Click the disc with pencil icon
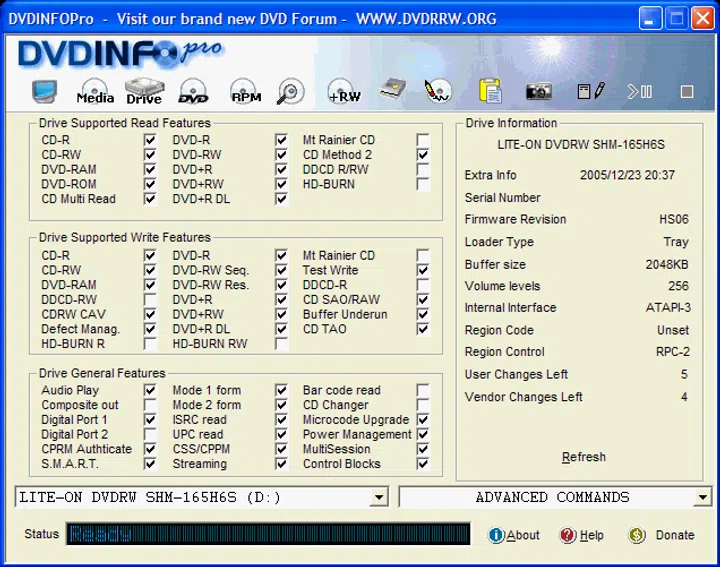The image size is (720, 567). (x=438, y=91)
